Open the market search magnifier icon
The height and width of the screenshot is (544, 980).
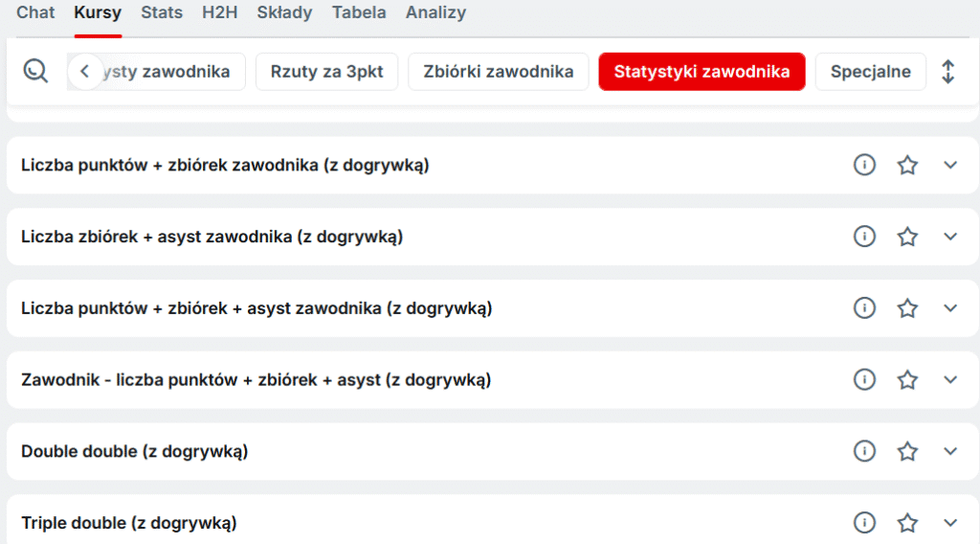[35, 71]
